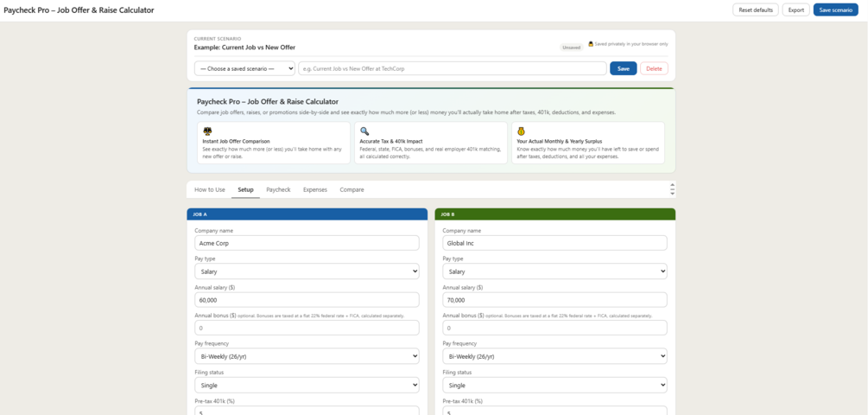Viewport: 868px width, 415px height.
Task: Click Your Actual Monthly & Yearly Surplus title
Action: point(559,141)
